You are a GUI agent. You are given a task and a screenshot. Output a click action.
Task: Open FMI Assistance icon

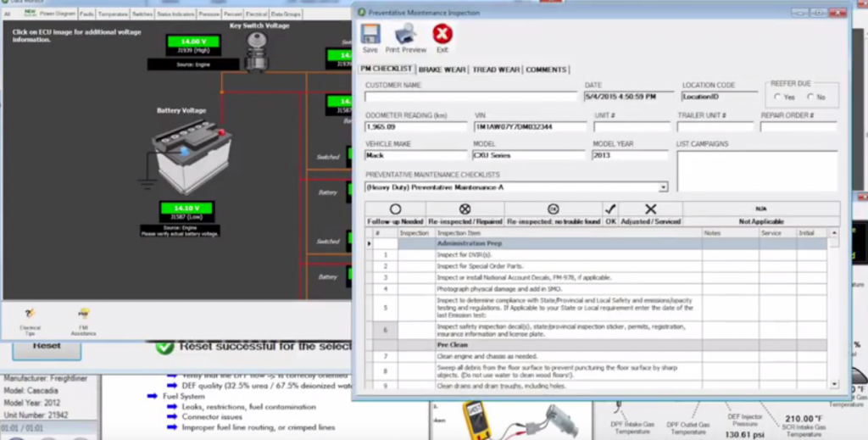[x=84, y=315]
